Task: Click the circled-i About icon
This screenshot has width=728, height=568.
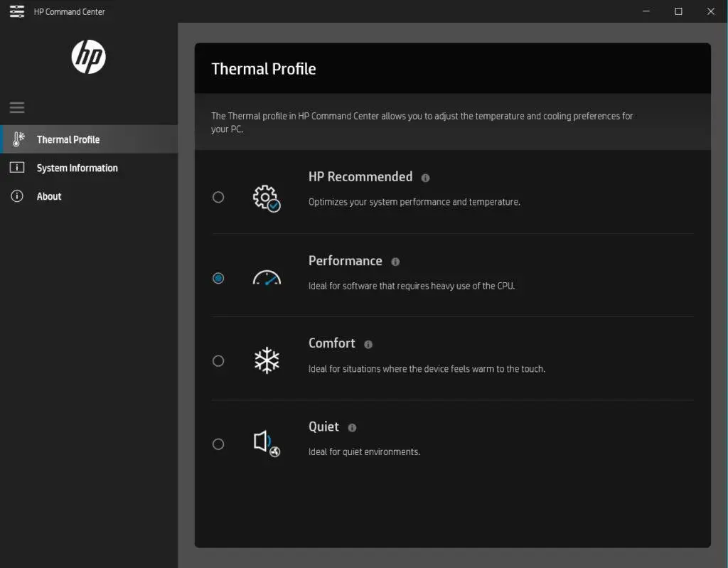Action: (17, 196)
